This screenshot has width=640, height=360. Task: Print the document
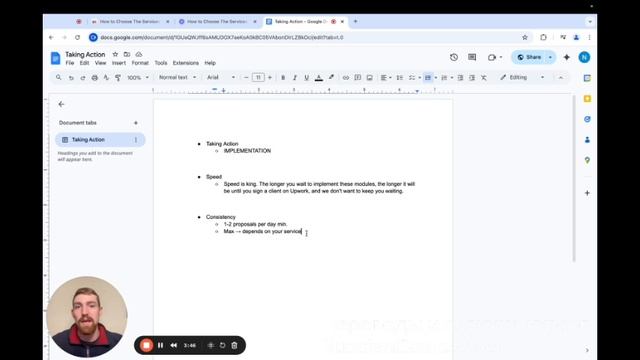tap(95, 78)
